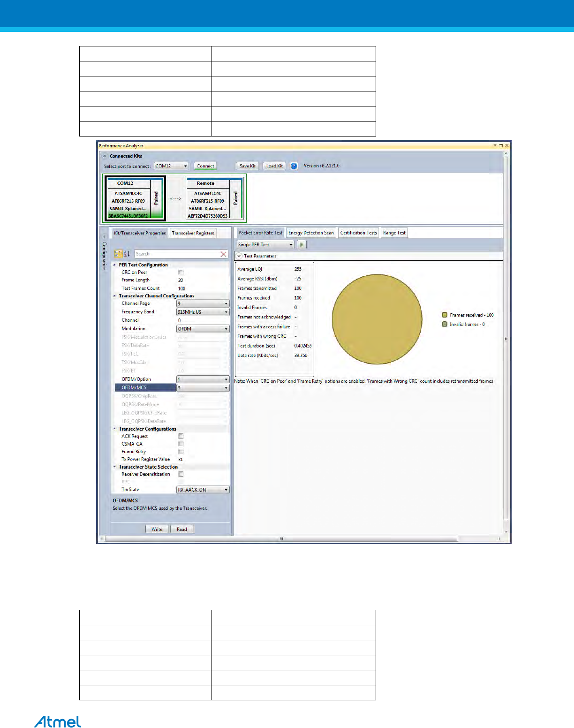Enable the Receiver Desensitization checkbox
574x728 pixels.
pyautogui.click(x=181, y=474)
